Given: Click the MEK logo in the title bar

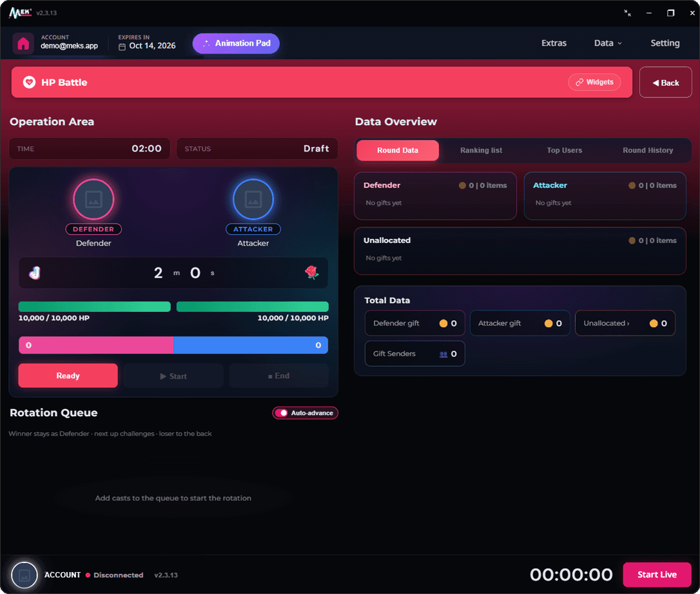Looking at the screenshot, I should pos(20,12).
